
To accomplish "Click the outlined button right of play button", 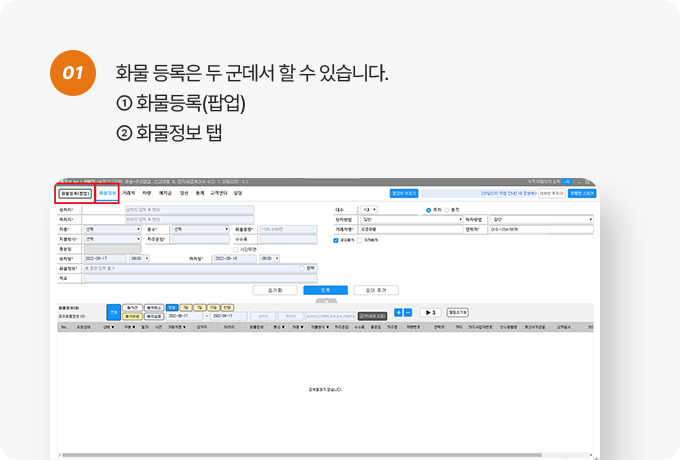I will pos(457,313).
